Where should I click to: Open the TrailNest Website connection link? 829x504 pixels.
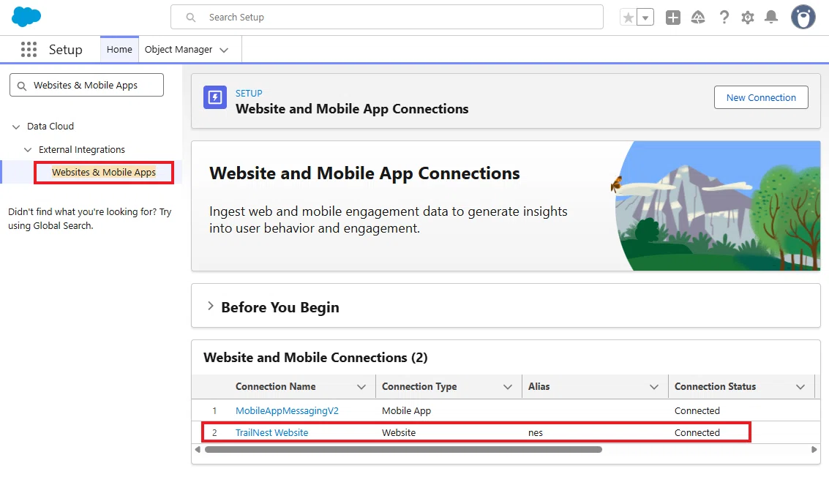[x=271, y=433]
